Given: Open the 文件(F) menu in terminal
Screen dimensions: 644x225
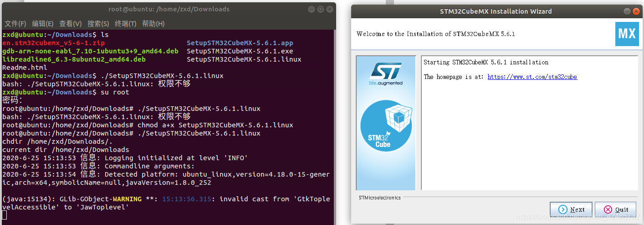Looking at the screenshot, I should [15, 24].
